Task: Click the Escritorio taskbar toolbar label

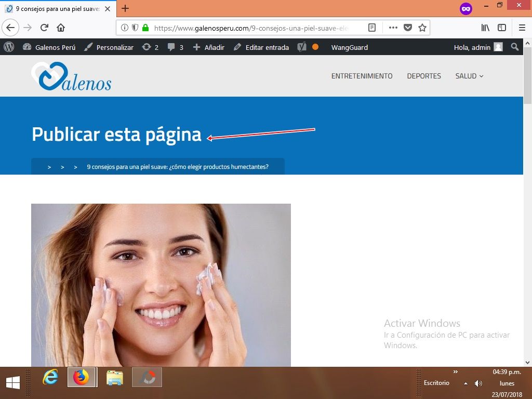Action: point(436,383)
